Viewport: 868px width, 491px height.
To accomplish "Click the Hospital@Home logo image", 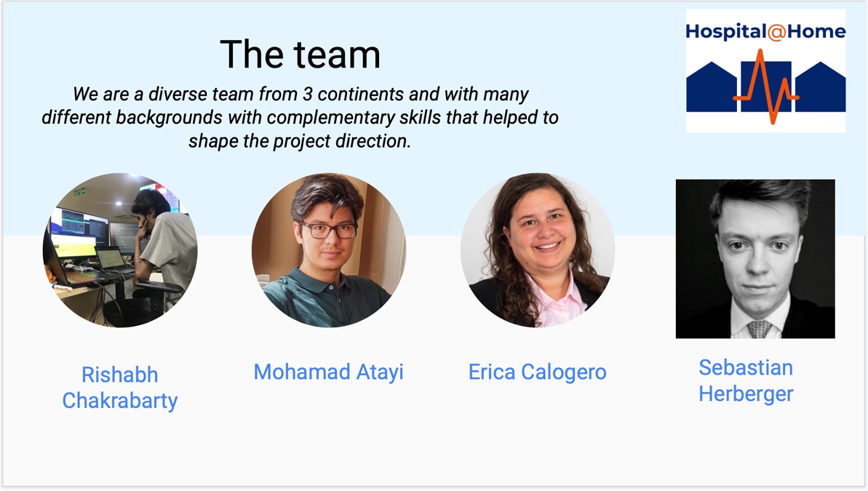I will 765,71.
